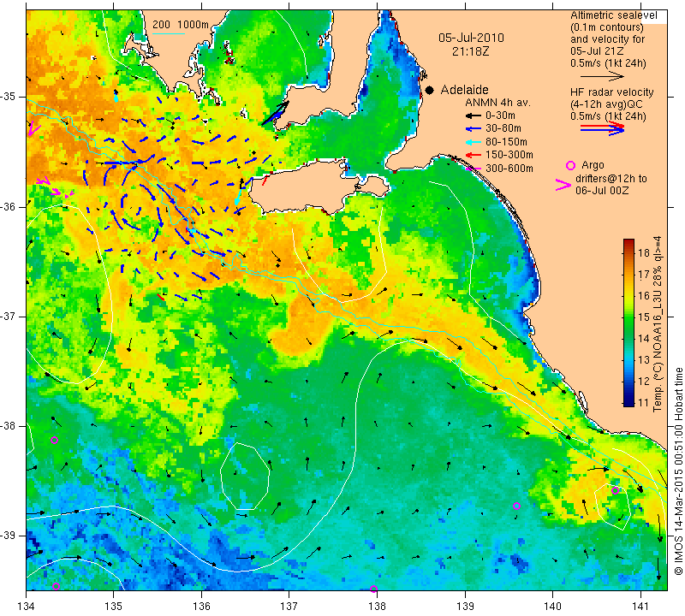Click the large dark-blue mooring arrow near Eyre Peninsula tip
685x616 pixels.
pyautogui.click(x=275, y=114)
